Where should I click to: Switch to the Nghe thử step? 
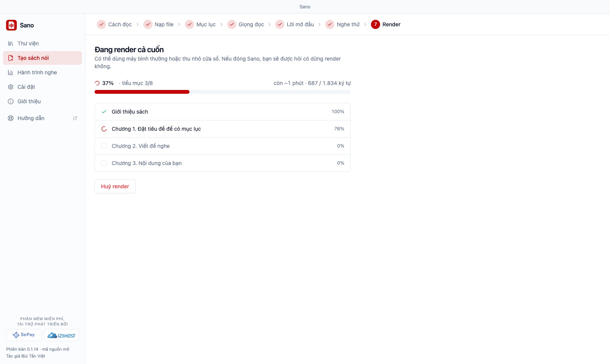point(342,24)
